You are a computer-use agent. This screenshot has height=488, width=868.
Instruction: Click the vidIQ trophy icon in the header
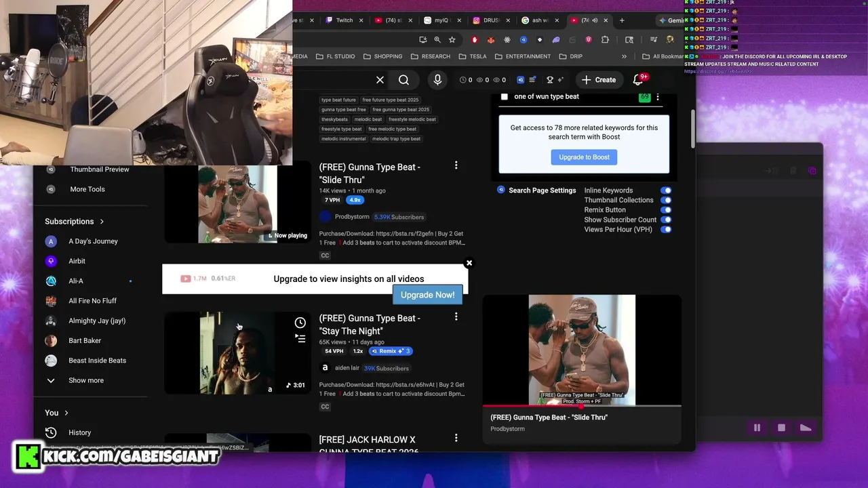tap(550, 80)
